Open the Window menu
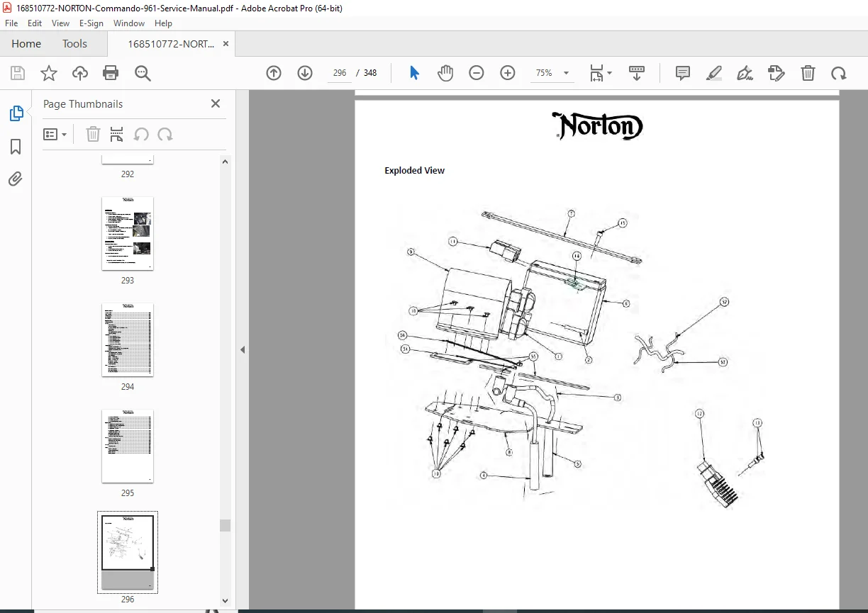868x613 pixels. click(x=129, y=23)
